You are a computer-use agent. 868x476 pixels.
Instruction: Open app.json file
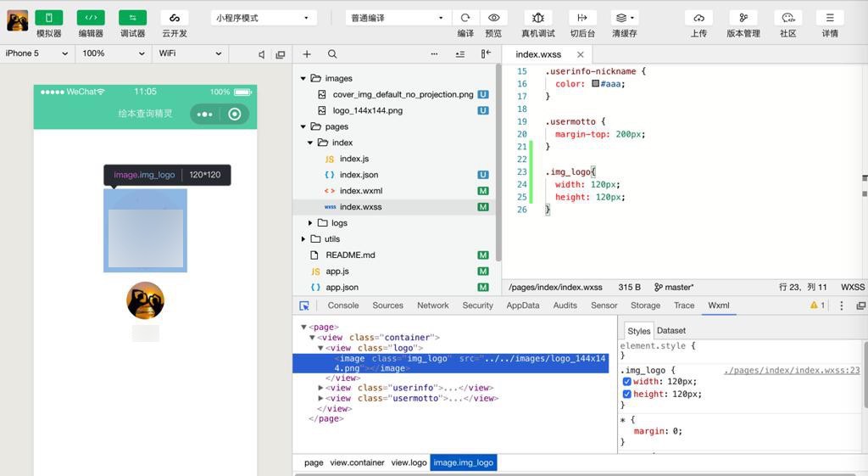click(x=342, y=288)
